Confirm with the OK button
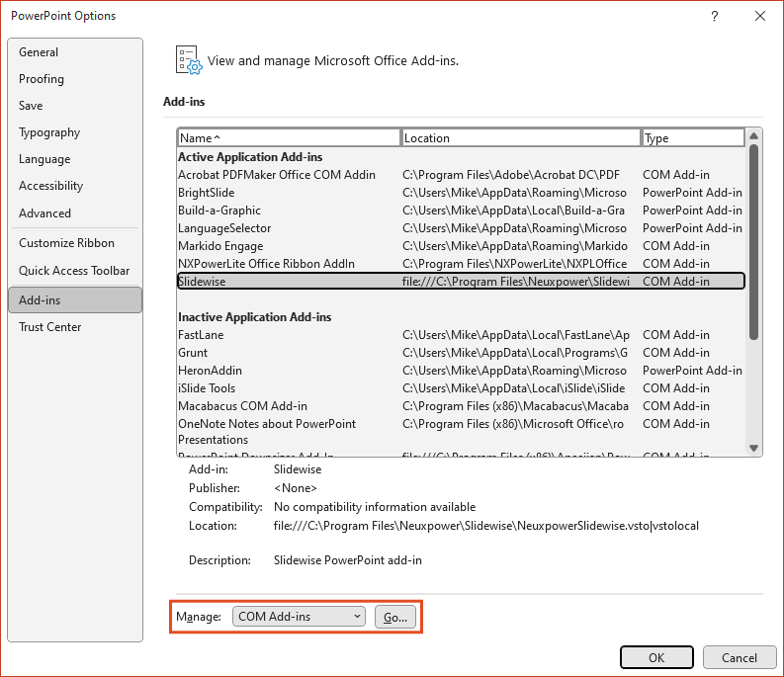The height and width of the screenshot is (677, 784). tap(656, 657)
